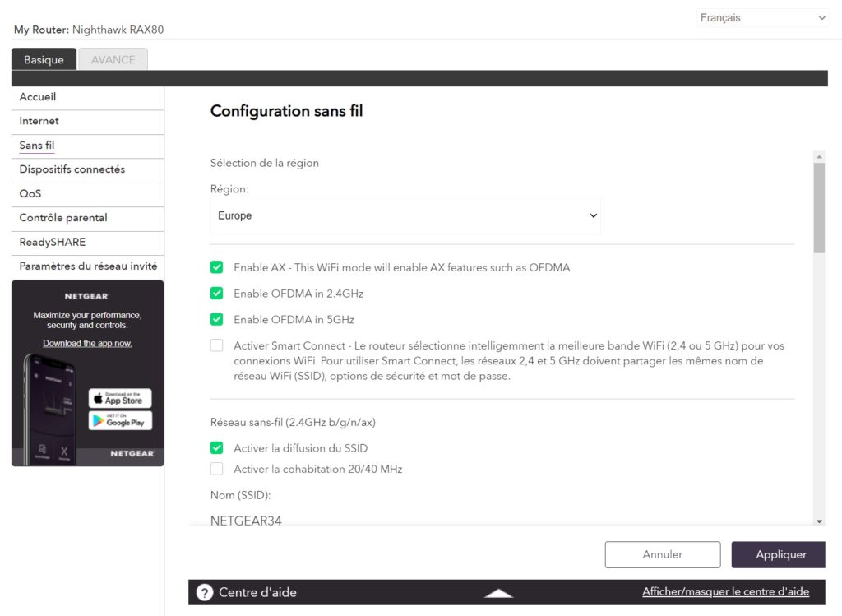Switch to the Basique tab
842x616 pixels.
point(44,59)
